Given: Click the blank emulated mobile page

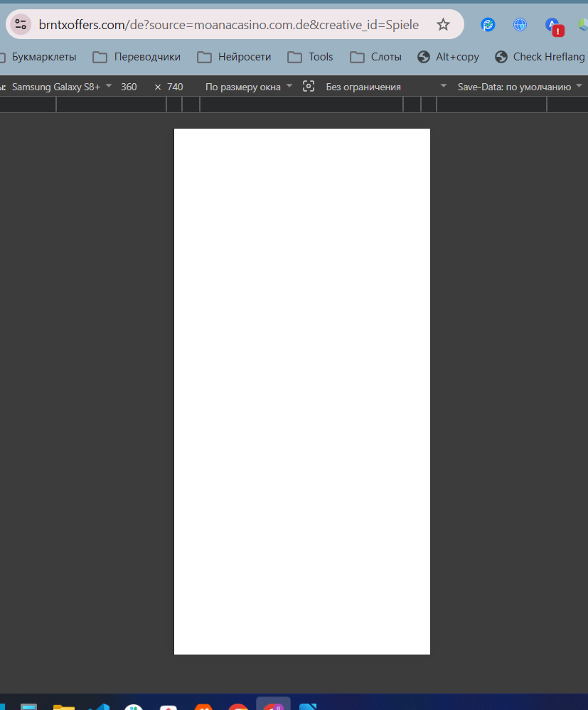Looking at the screenshot, I should coord(302,391).
